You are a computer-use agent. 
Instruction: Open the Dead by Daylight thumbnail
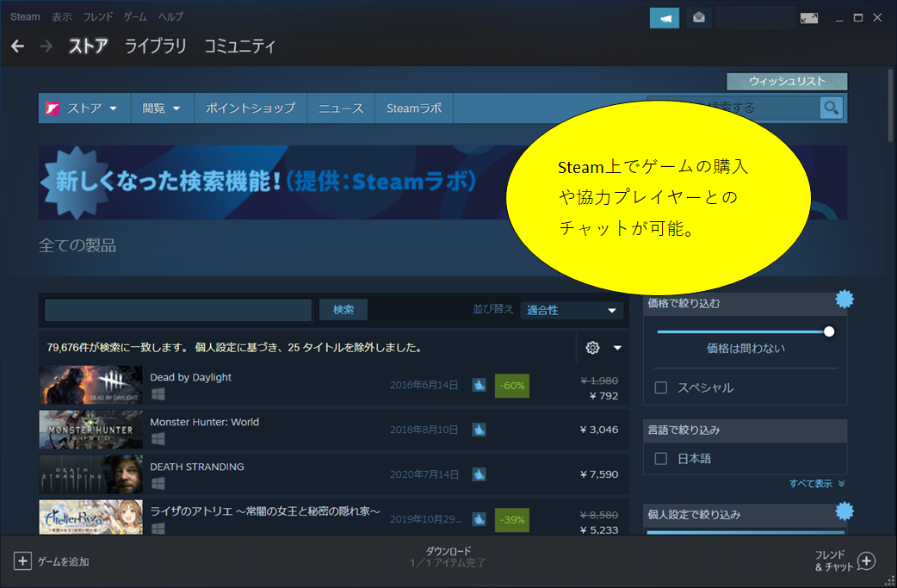pyautogui.click(x=91, y=385)
